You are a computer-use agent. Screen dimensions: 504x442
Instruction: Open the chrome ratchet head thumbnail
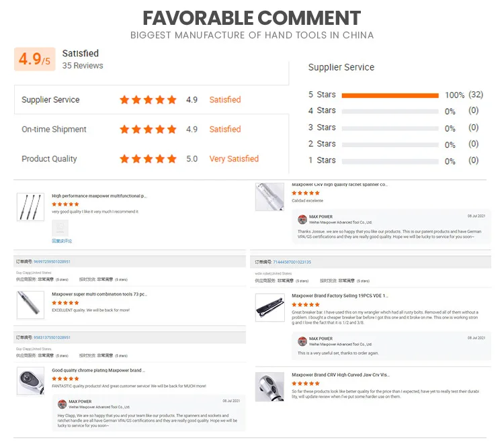coord(30,381)
